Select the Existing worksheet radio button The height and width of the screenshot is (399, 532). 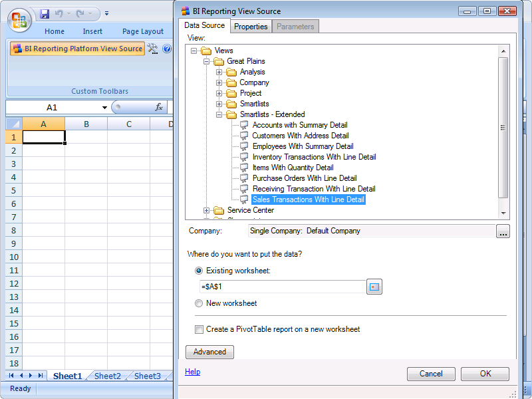click(199, 271)
